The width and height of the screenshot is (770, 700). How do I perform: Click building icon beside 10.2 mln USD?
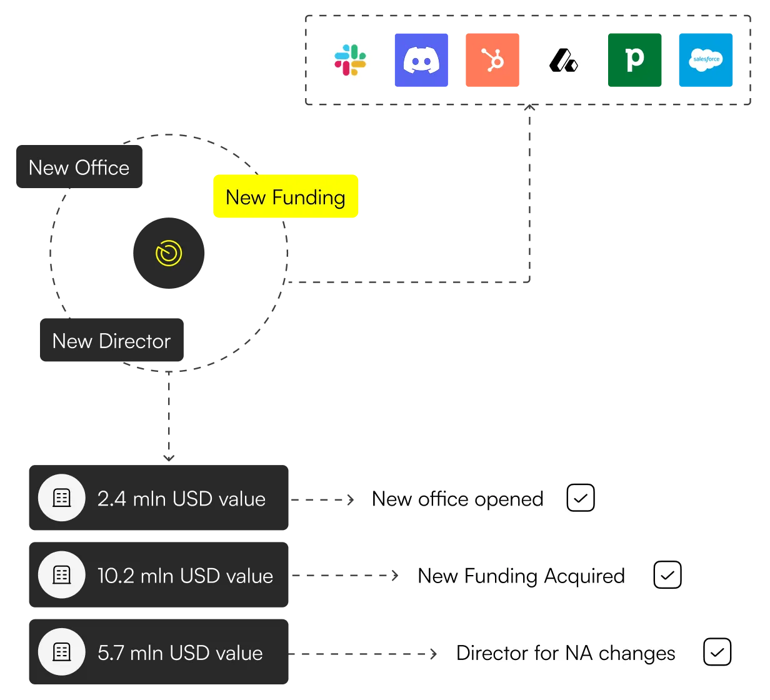[x=62, y=575]
